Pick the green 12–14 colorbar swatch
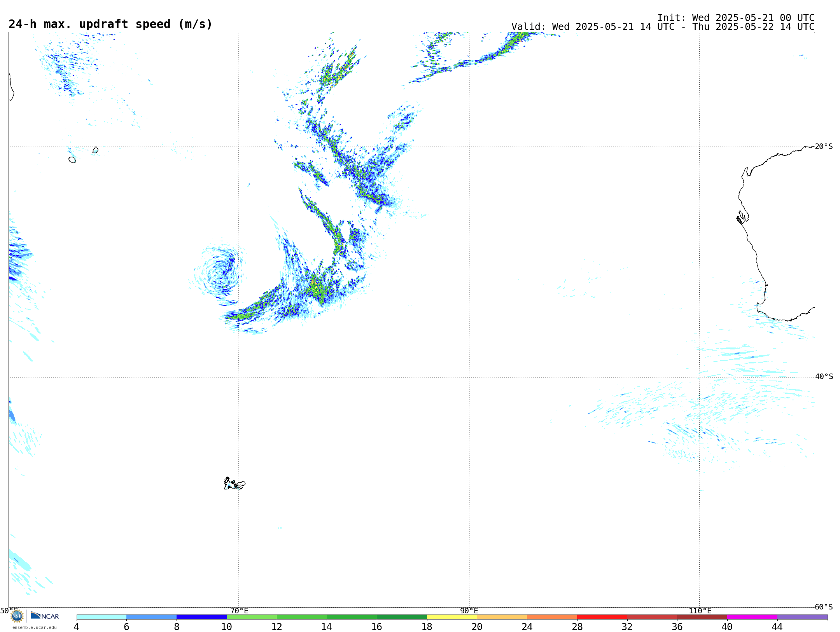The image size is (840, 632). (x=302, y=617)
